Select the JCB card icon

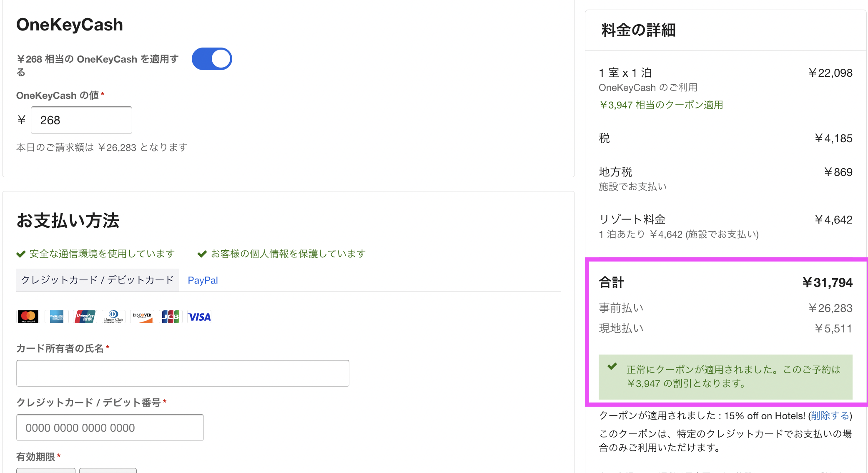171,317
